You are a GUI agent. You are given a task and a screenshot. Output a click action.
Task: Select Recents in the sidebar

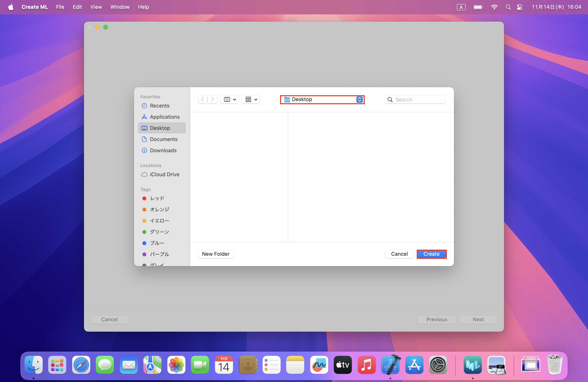click(x=159, y=106)
